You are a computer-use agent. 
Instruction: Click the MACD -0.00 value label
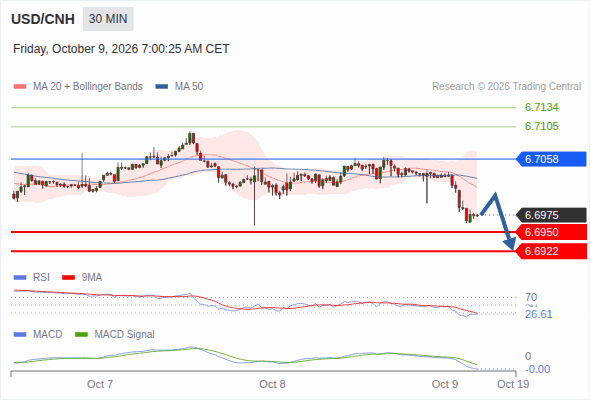537,369
